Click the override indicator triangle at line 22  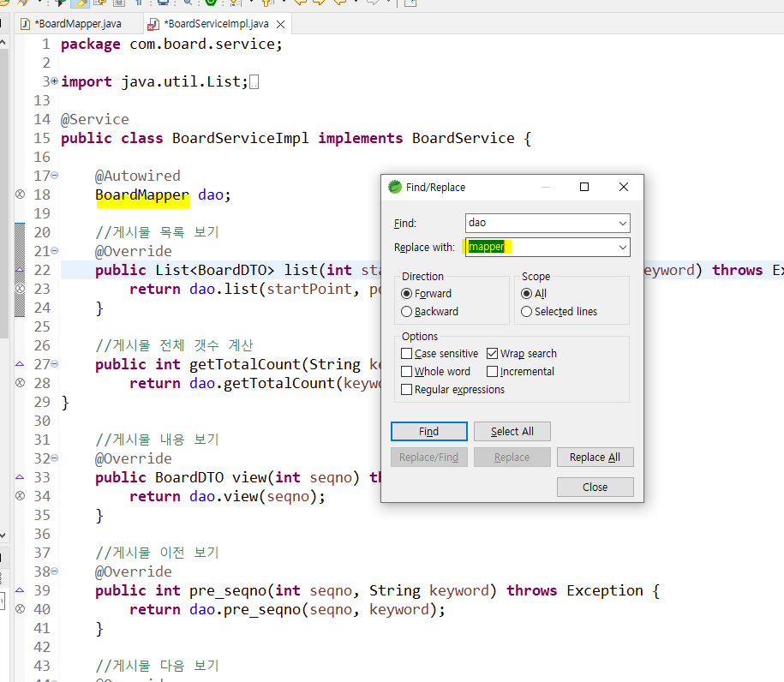(20, 270)
